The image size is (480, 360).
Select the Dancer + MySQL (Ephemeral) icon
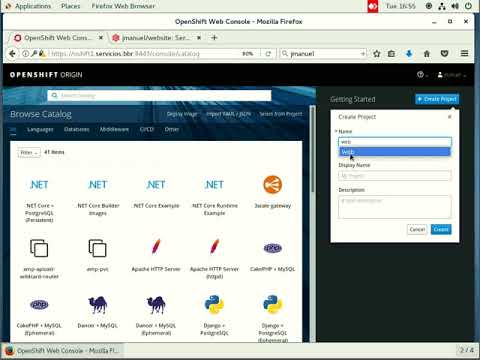click(156, 305)
